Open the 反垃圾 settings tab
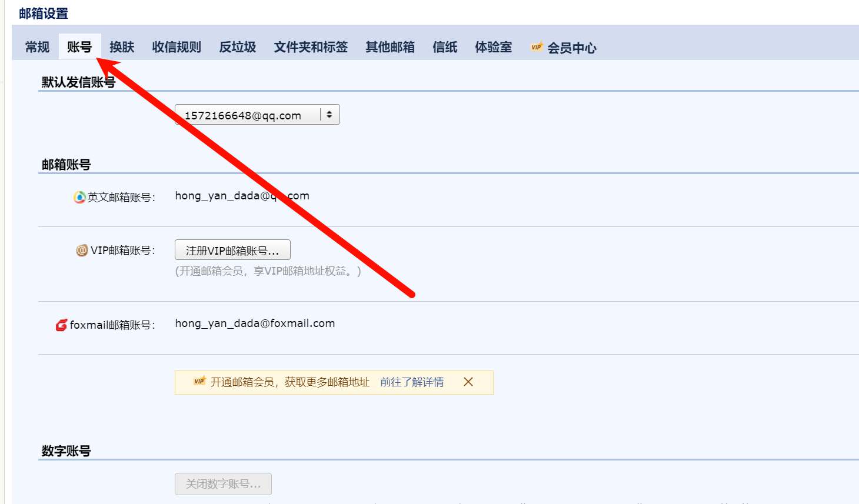This screenshot has height=504, width=859. click(x=237, y=47)
